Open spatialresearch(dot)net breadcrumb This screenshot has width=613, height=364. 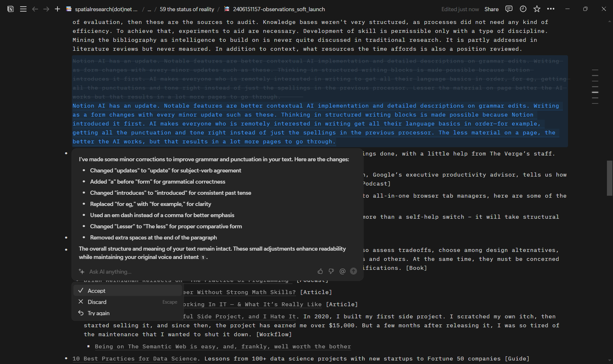click(x=102, y=9)
